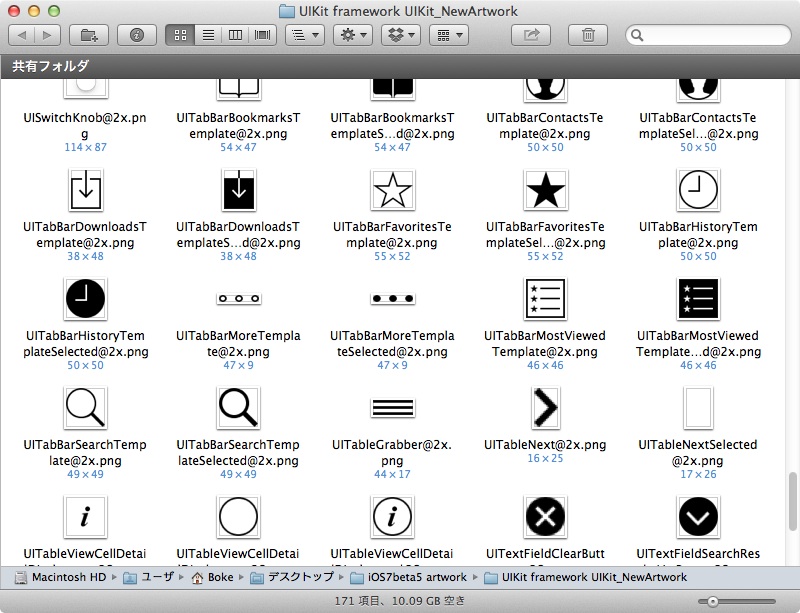Click the folder proxy icon in title bar
Viewport: 800px width, 613px height.
287,11
